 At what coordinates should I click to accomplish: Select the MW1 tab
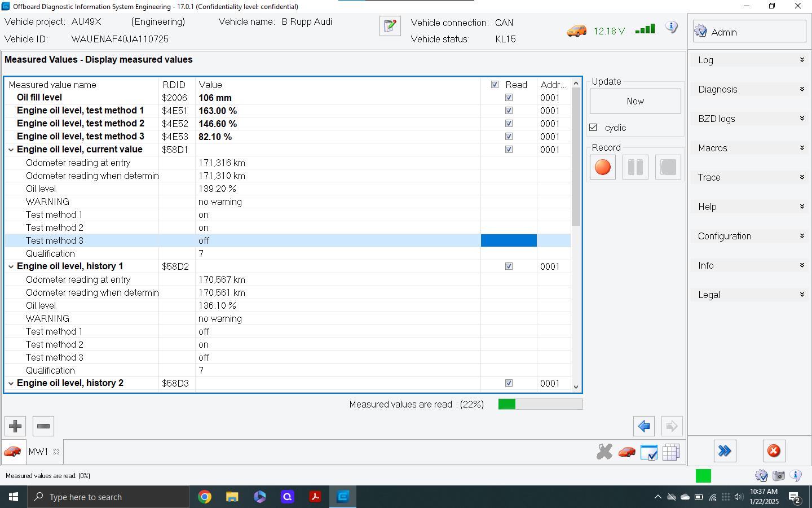38,452
